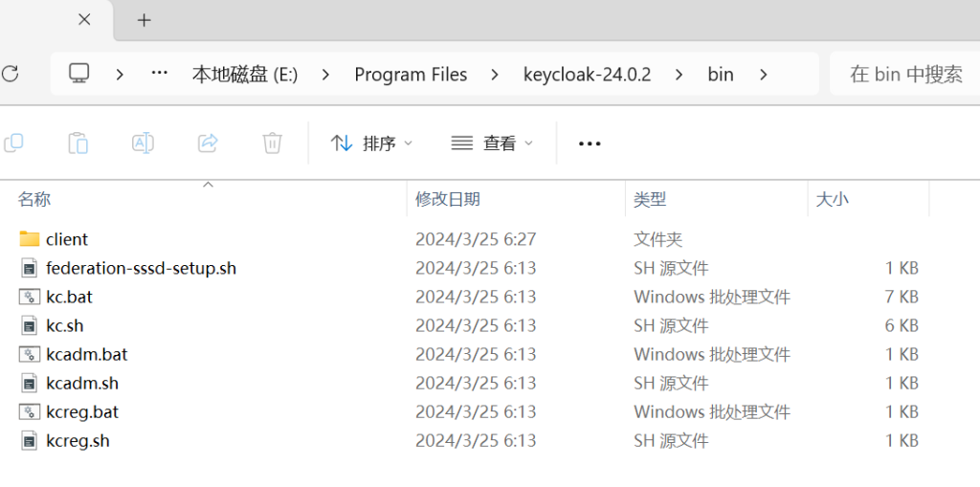Click the 1 KB size of kcadm.sh

point(902,384)
